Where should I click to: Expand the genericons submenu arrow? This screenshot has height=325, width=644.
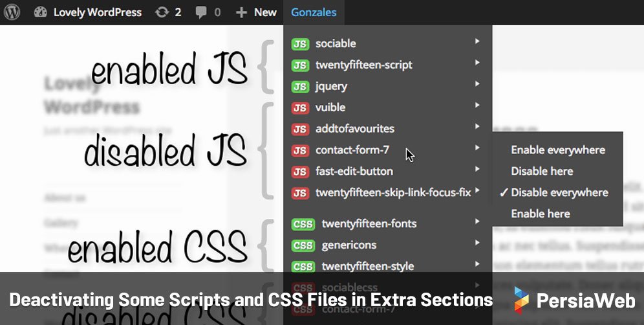click(477, 243)
